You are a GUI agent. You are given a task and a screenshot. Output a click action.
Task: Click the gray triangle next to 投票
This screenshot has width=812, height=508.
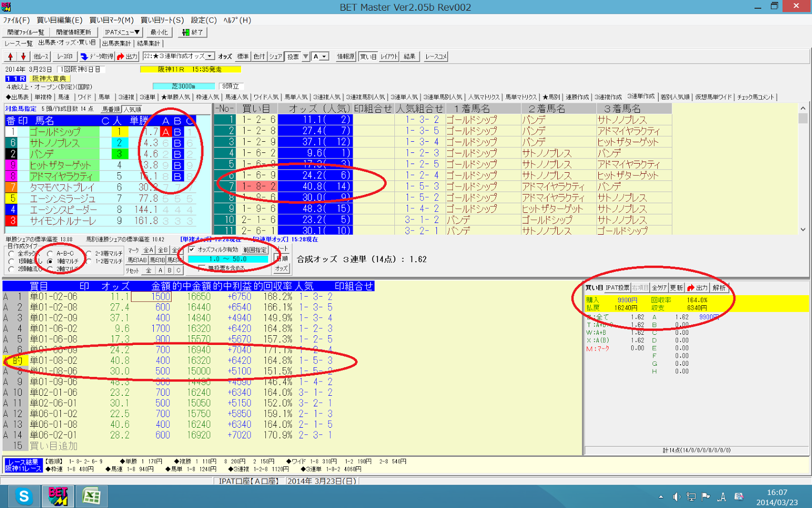pyautogui.click(x=306, y=56)
